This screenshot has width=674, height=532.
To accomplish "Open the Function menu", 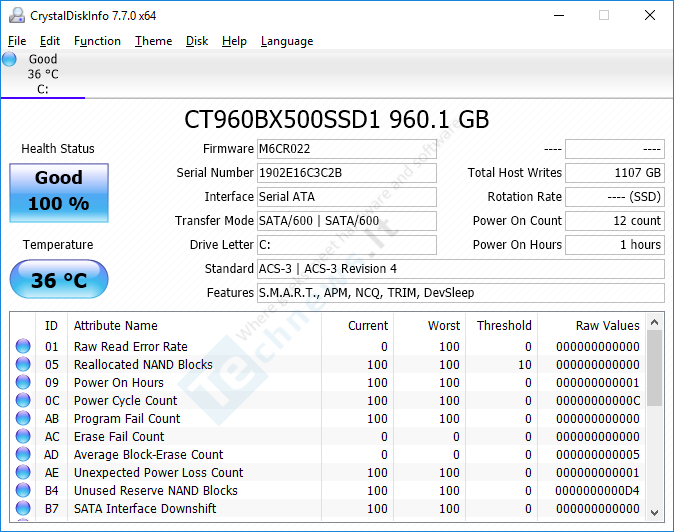I will pos(97,41).
